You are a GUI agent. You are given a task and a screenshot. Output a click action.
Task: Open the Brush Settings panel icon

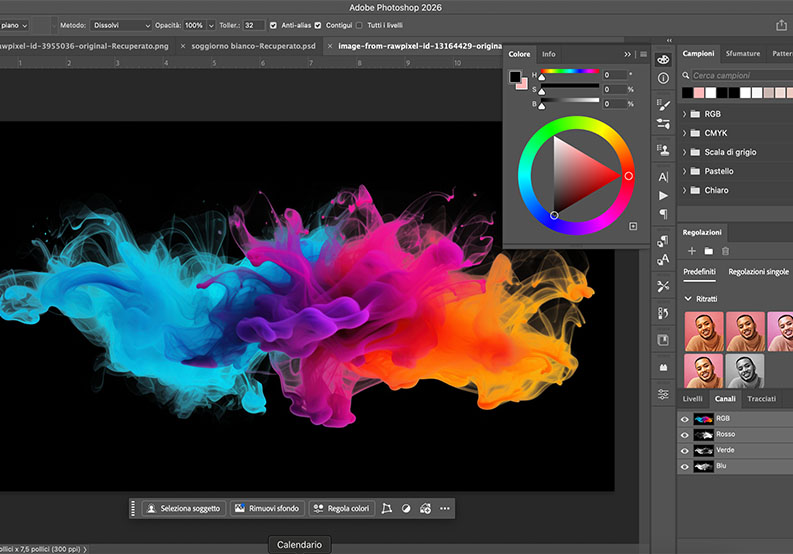[663, 104]
